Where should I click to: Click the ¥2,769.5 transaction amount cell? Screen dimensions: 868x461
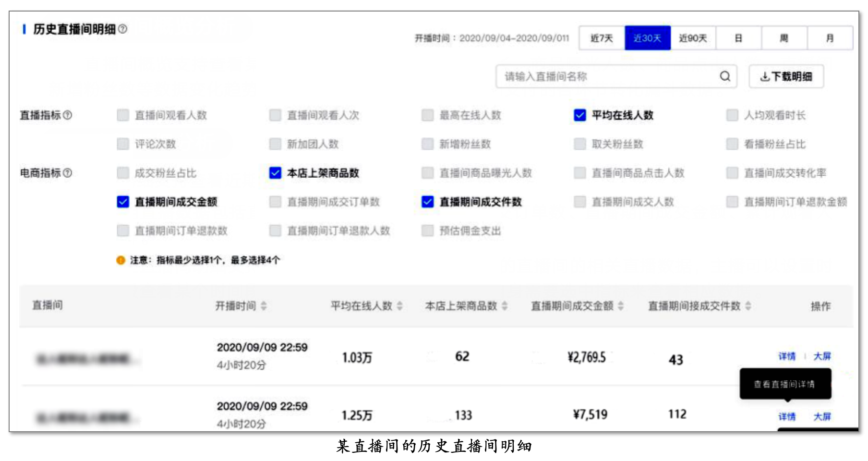pyautogui.click(x=587, y=357)
